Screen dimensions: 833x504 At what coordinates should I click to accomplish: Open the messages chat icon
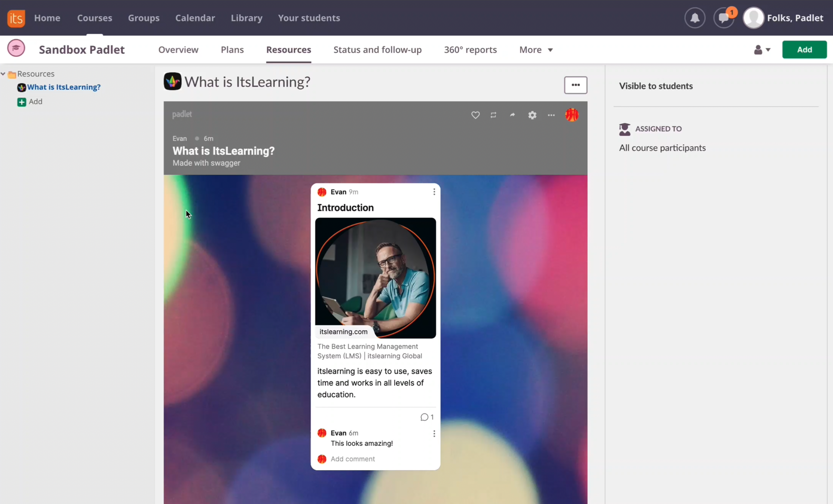723,18
